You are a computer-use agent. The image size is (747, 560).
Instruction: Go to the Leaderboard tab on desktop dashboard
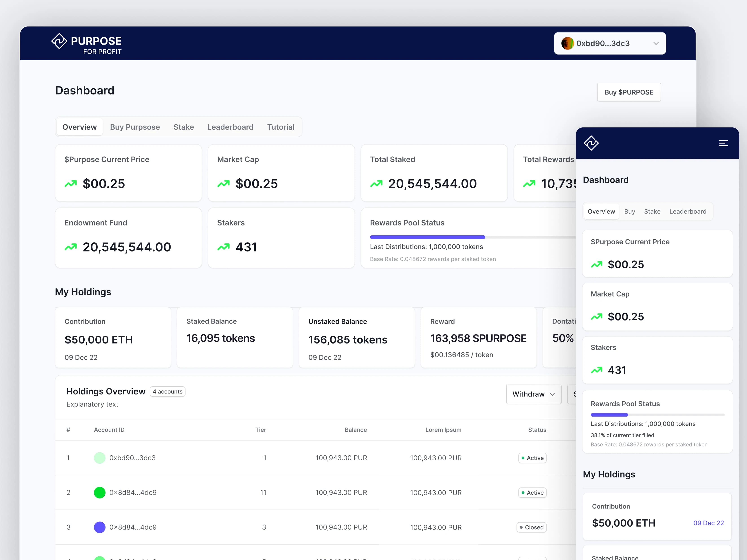[x=230, y=127]
